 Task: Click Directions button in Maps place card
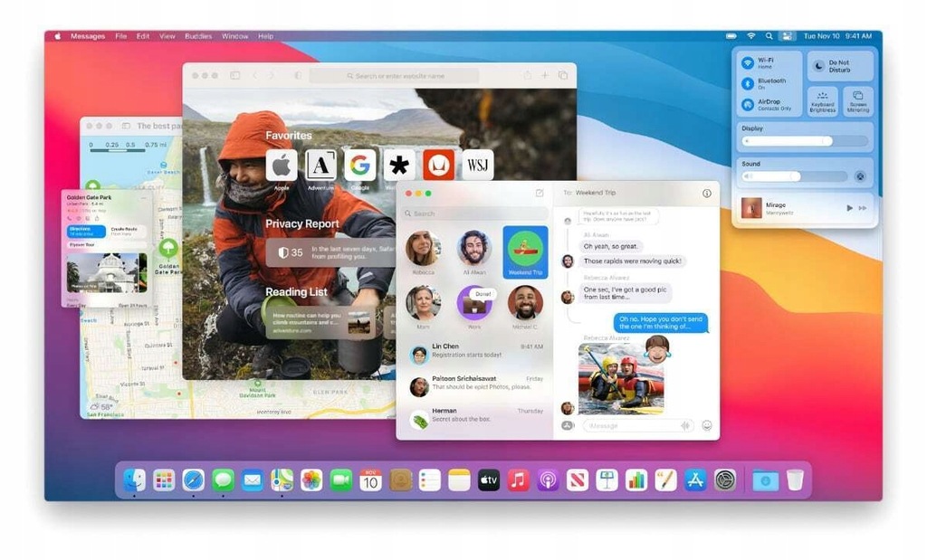pyautogui.click(x=86, y=231)
